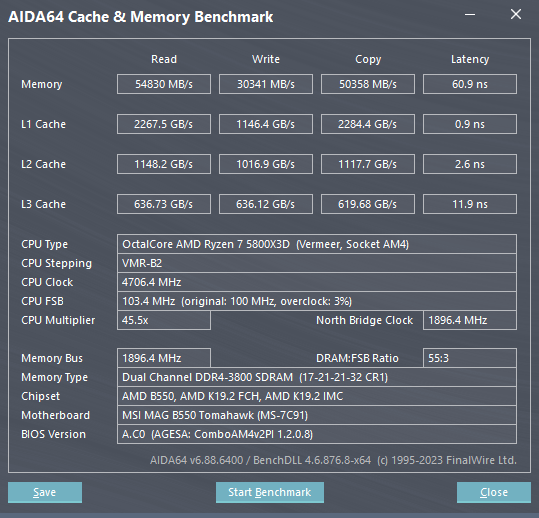
Task: Click AIDA64 Cache & Memory Benchmark title
Action: [x=141, y=17]
